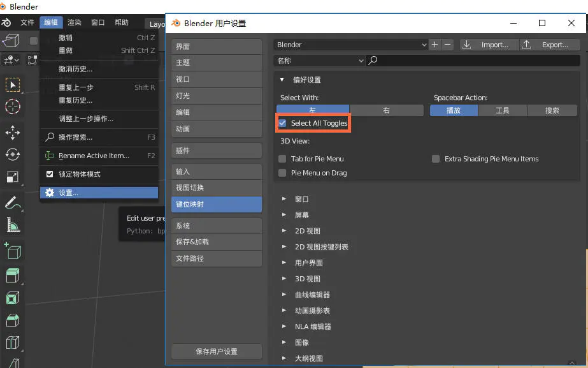588x368 pixels.
Task: Expand the 窗口 keymap section
Action: tap(284, 198)
